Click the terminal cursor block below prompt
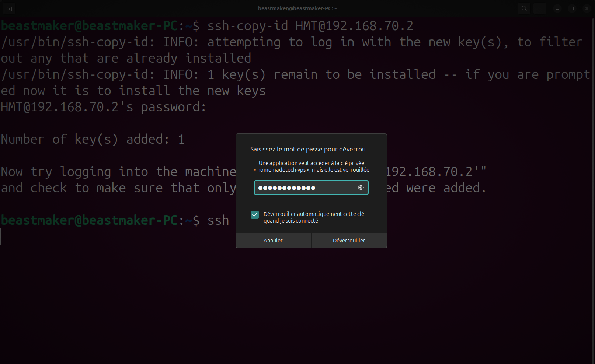595x364 pixels. pyautogui.click(x=4, y=237)
